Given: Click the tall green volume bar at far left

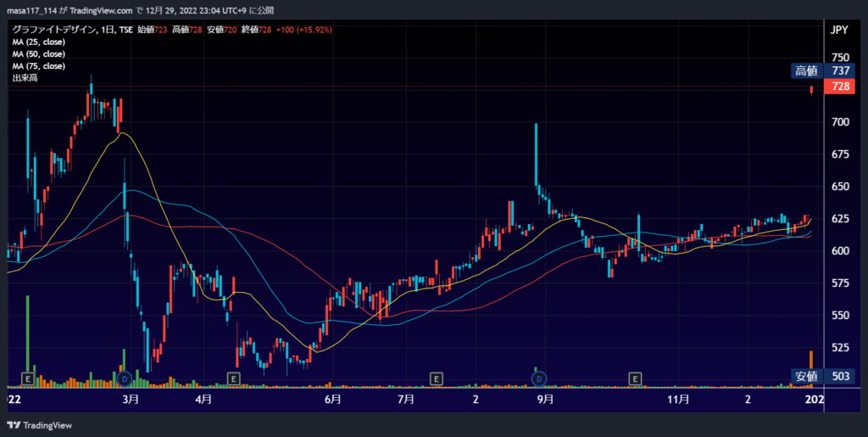Looking at the screenshot, I should (28, 334).
